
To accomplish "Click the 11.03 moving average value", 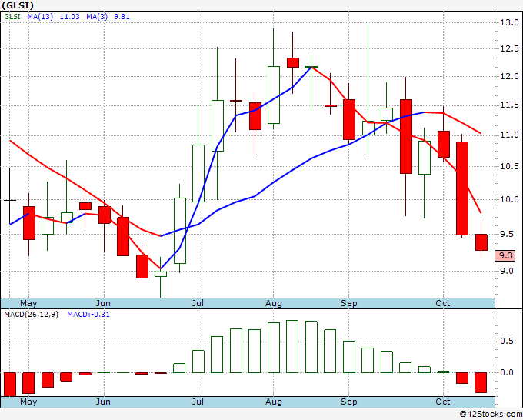I will pyautogui.click(x=69, y=17).
